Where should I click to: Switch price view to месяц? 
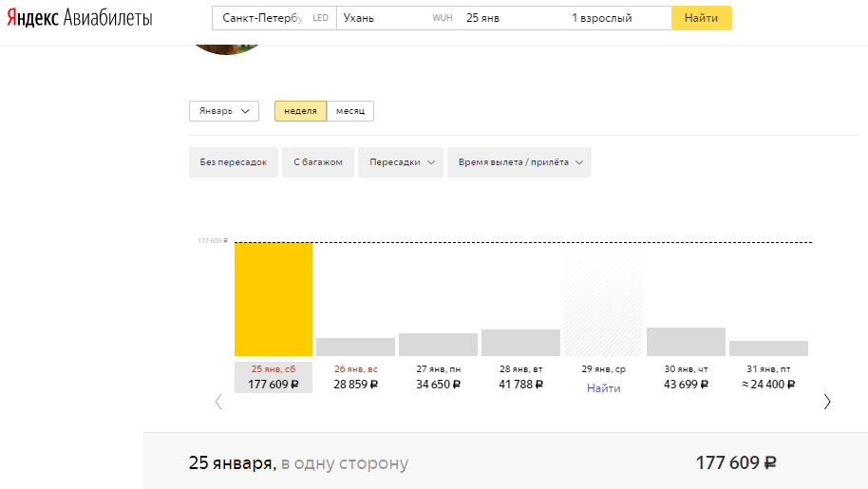350,111
